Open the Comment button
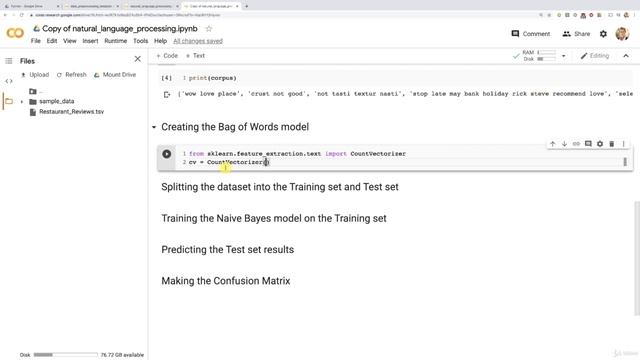Screen dimensions: 640x360 coord(531,34)
